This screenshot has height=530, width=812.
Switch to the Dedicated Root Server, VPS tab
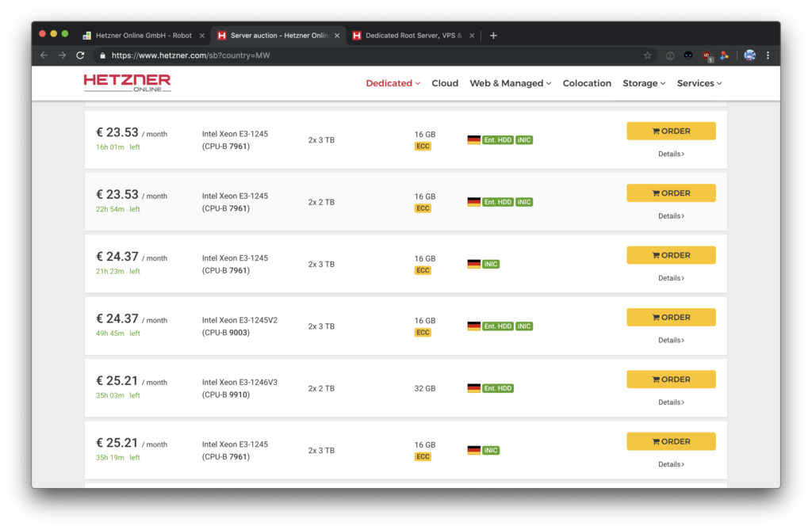tap(413, 35)
